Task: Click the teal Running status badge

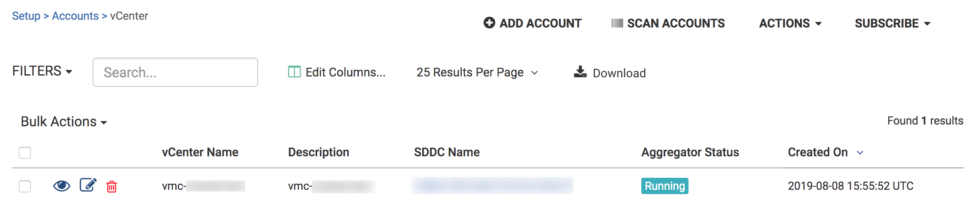Action: [x=664, y=186]
